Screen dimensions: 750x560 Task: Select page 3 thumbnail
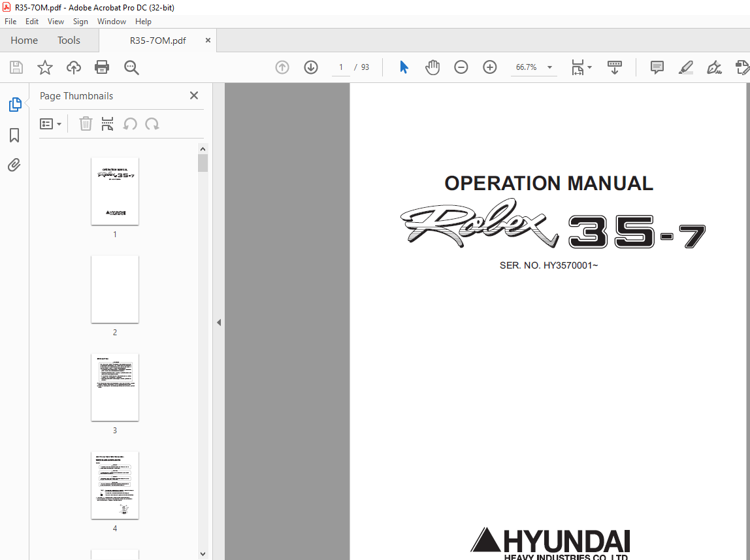[115, 387]
